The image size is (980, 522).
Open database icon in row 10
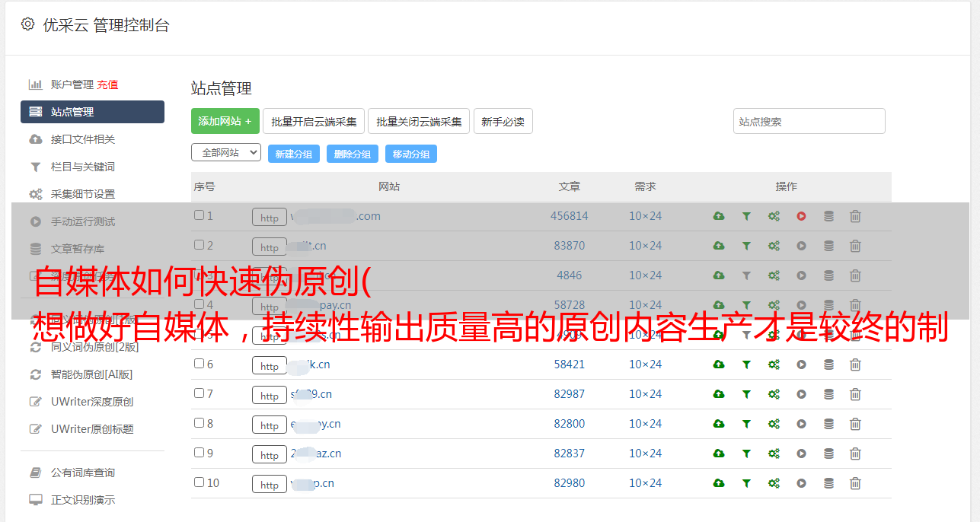click(828, 483)
